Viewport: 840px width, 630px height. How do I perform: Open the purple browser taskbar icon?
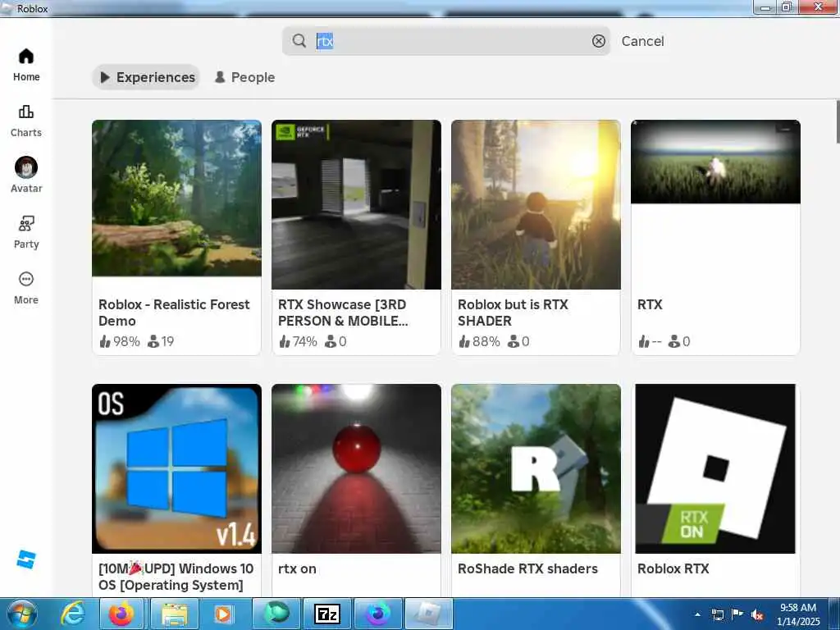tap(378, 614)
